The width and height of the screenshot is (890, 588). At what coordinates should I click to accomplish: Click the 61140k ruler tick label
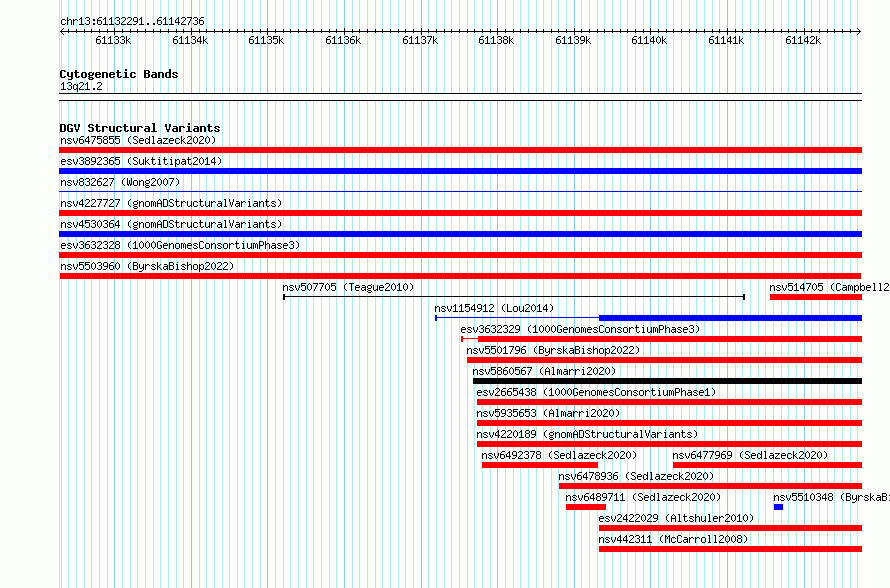pos(650,40)
